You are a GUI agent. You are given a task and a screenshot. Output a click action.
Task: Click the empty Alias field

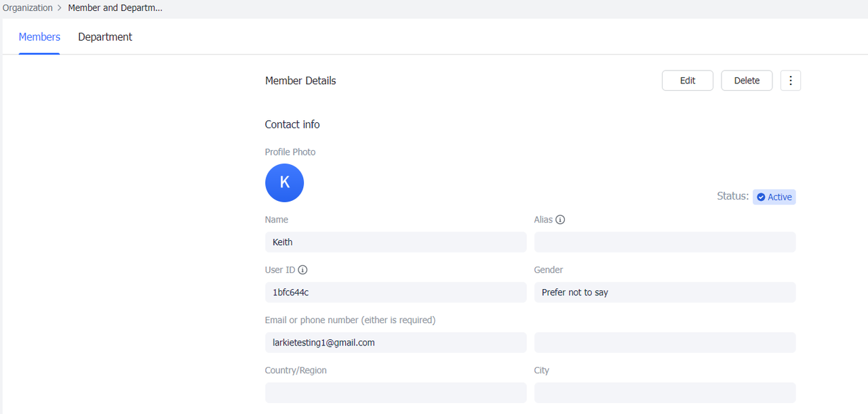coord(665,242)
